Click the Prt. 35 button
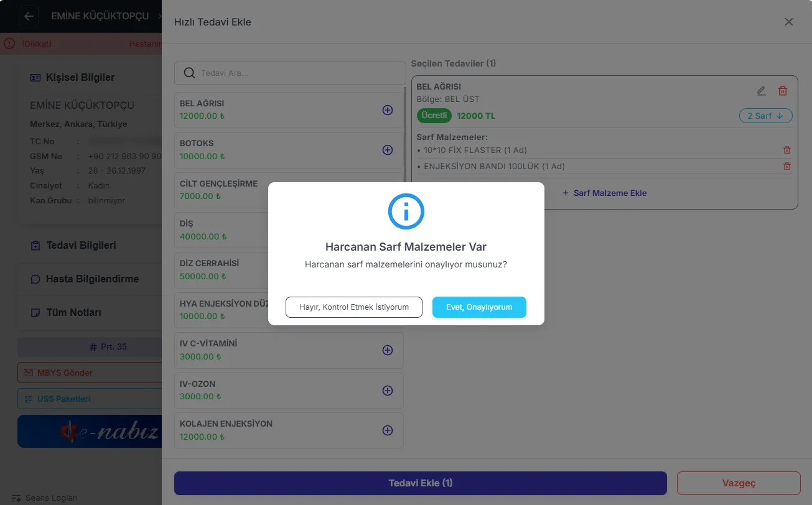This screenshot has width=812, height=505. pos(90,346)
